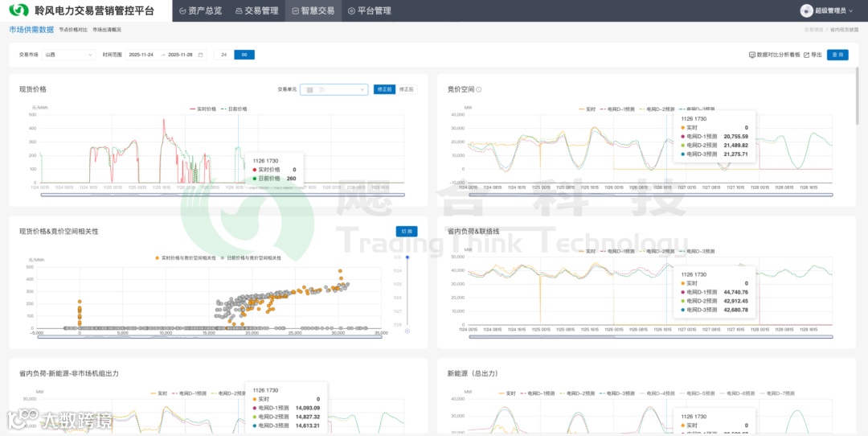Screen dimensions: 868x436
Task: Open the 智慧交易 menu
Action: (x=313, y=10)
